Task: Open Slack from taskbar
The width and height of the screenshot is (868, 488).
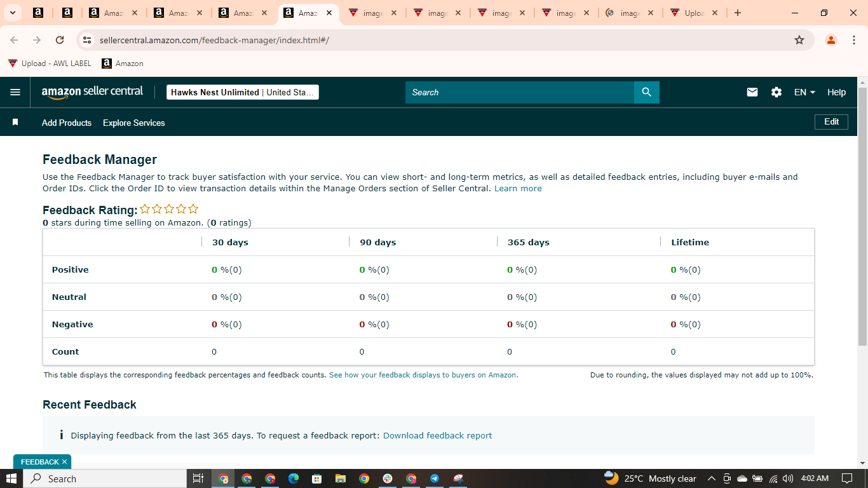Action: tap(388, 478)
